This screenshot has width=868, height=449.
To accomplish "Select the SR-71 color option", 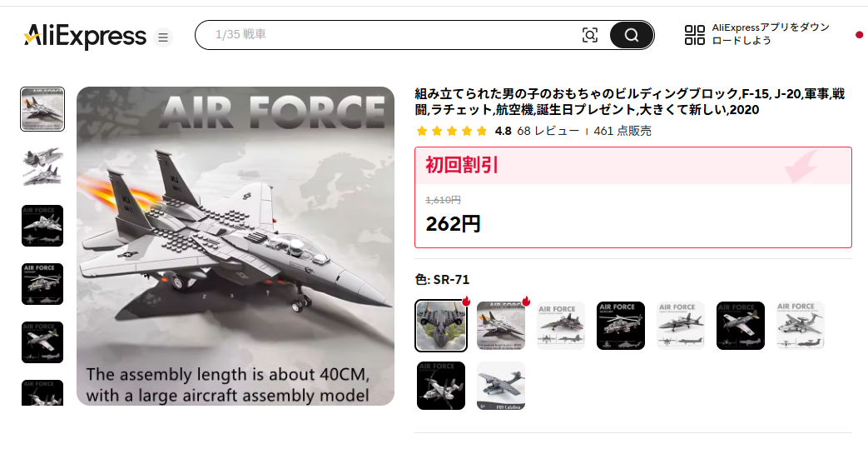I will point(440,326).
